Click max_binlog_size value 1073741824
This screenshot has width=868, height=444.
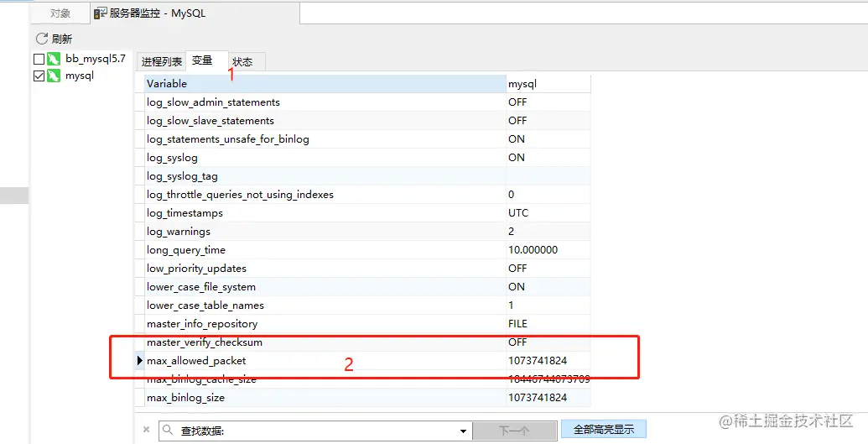point(538,398)
